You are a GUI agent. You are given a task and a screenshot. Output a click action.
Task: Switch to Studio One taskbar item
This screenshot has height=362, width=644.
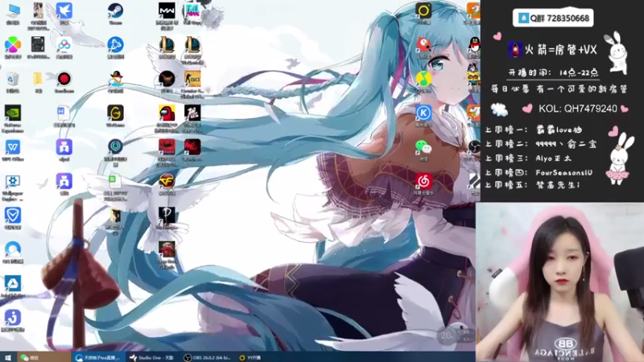coord(151,357)
